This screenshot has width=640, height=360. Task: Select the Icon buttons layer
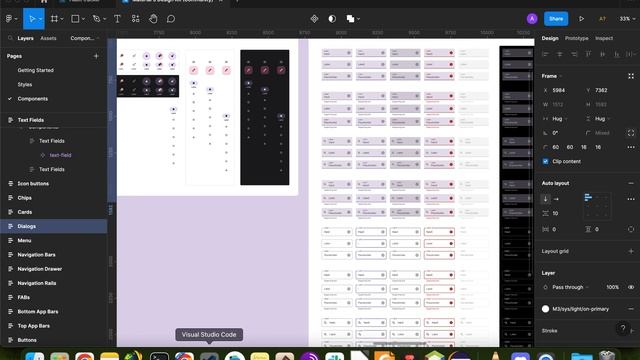point(54,184)
